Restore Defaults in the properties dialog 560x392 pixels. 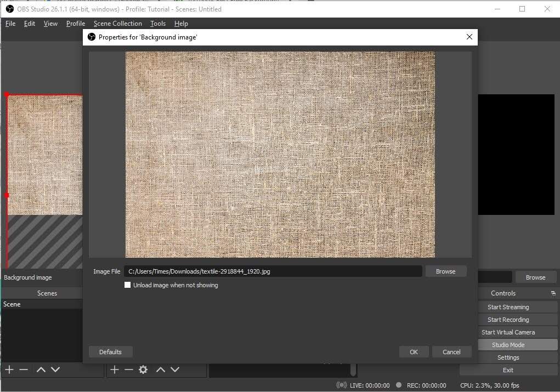point(110,351)
